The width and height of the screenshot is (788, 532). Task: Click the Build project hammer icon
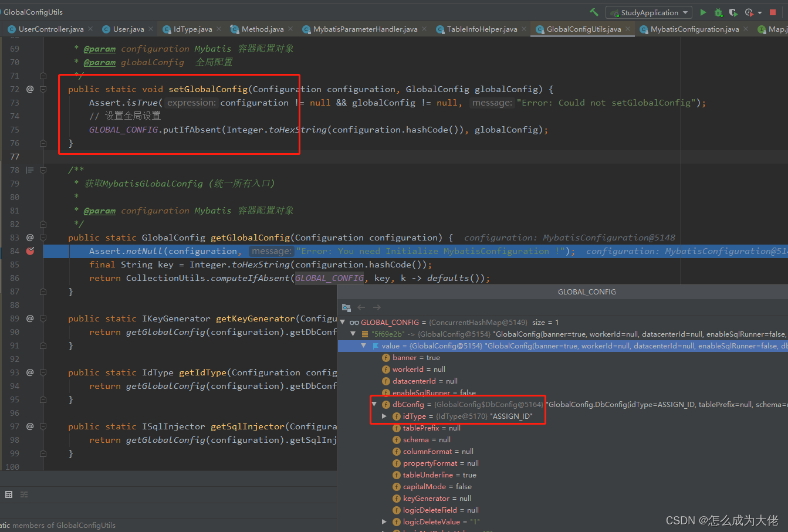(594, 12)
